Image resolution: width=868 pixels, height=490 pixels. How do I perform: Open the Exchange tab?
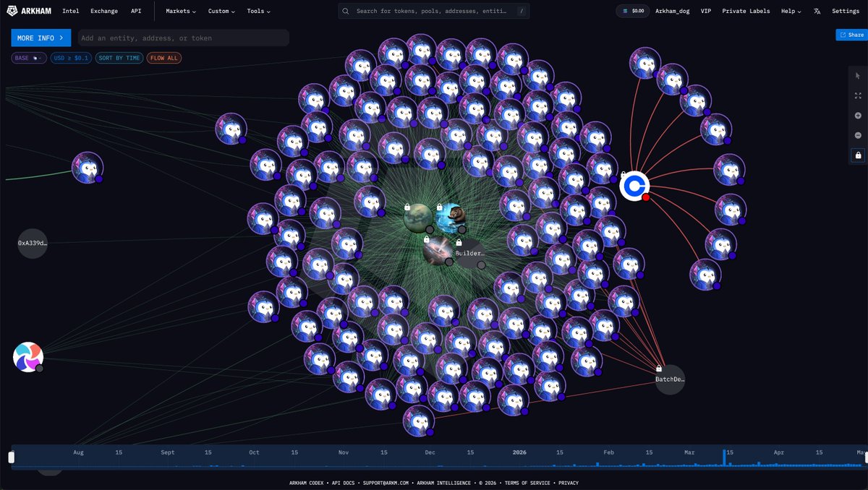pos(104,12)
